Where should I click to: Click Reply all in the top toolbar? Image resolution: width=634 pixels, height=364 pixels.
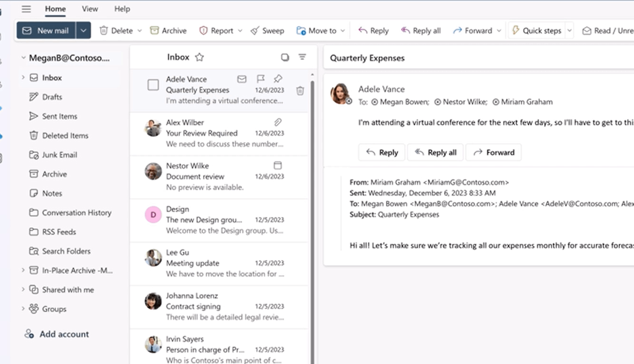(421, 30)
